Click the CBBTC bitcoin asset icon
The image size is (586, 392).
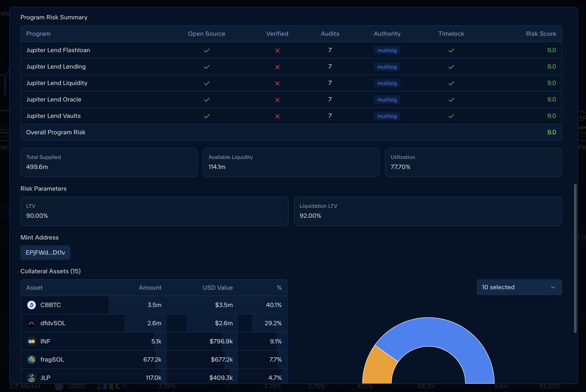[x=31, y=305]
